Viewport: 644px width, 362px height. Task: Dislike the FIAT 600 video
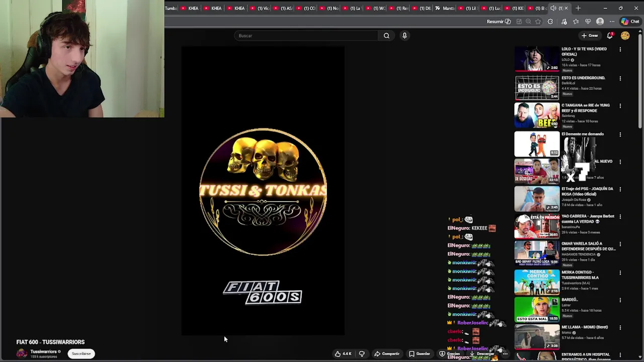pos(362,354)
